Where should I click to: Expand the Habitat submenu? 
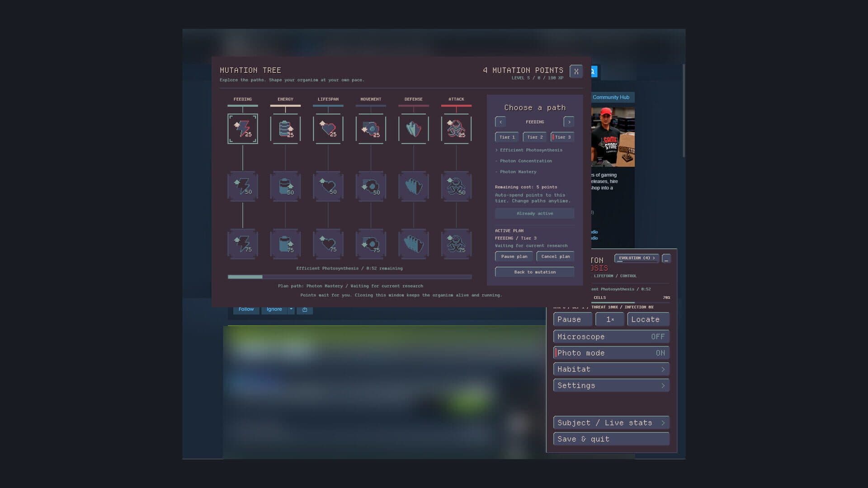tap(611, 369)
